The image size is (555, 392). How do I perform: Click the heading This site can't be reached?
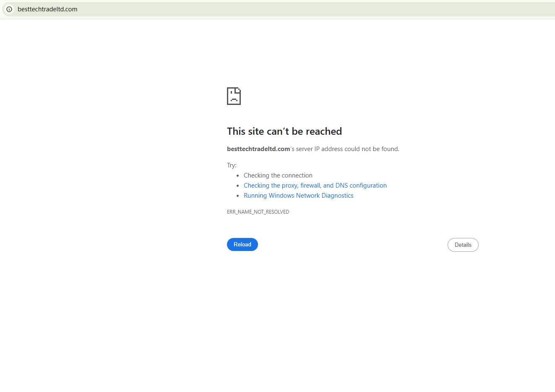click(x=284, y=131)
